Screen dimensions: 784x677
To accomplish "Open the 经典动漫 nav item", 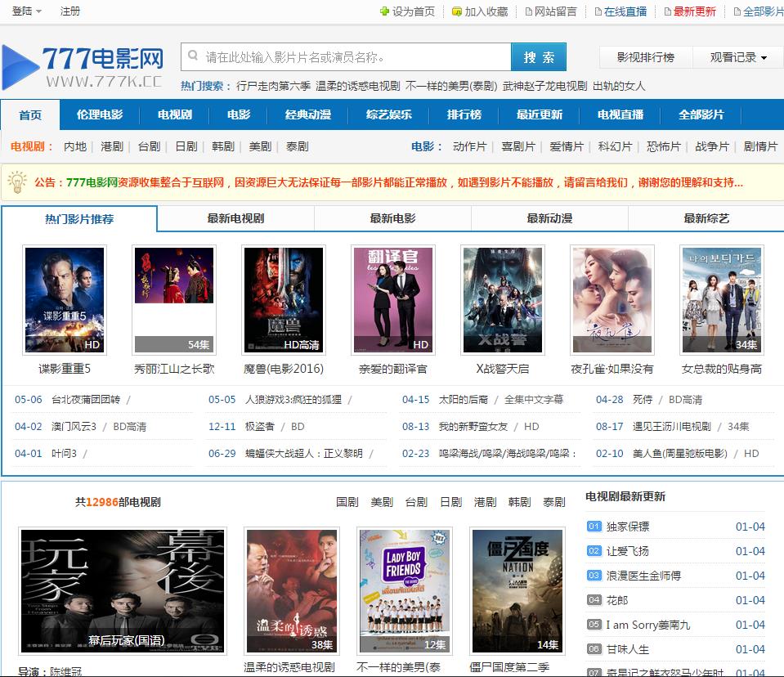I will click(308, 114).
